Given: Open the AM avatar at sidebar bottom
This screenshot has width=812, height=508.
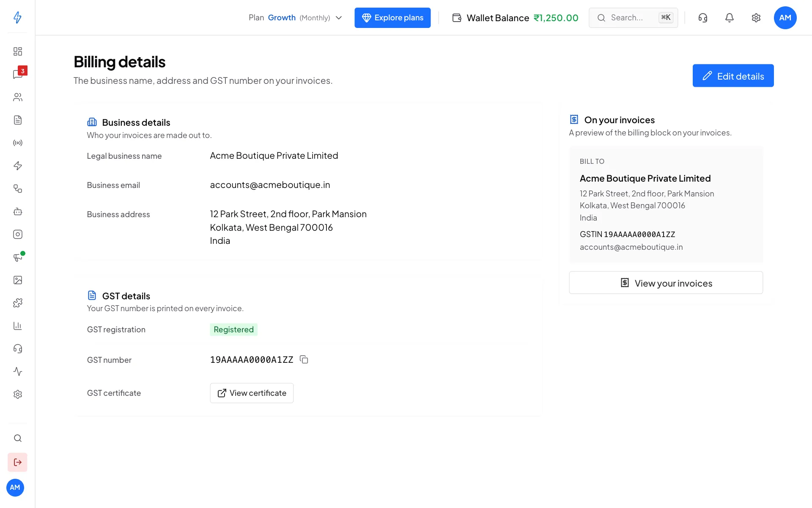Looking at the screenshot, I should (x=15, y=488).
